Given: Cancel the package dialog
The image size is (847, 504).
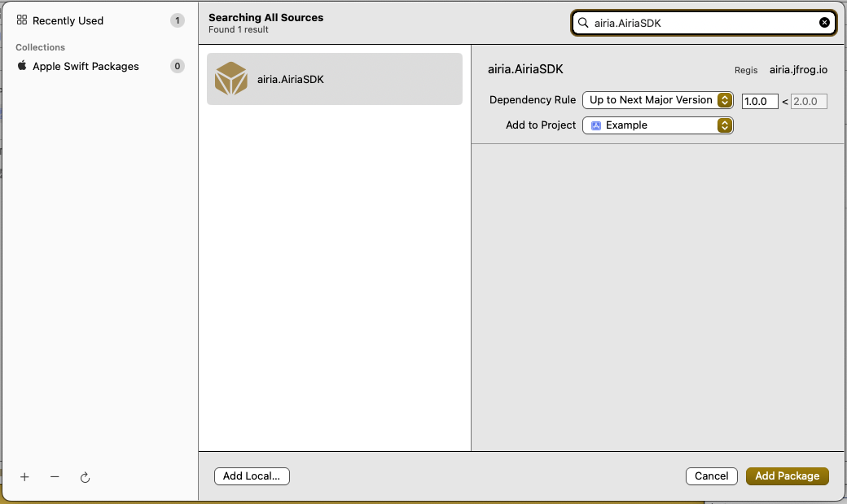Looking at the screenshot, I should [x=711, y=476].
